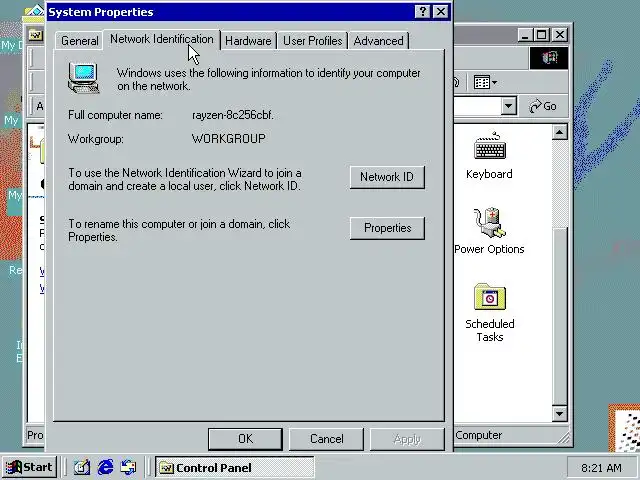
Task: Open Scheduled Tasks folder icon
Action: point(490,313)
